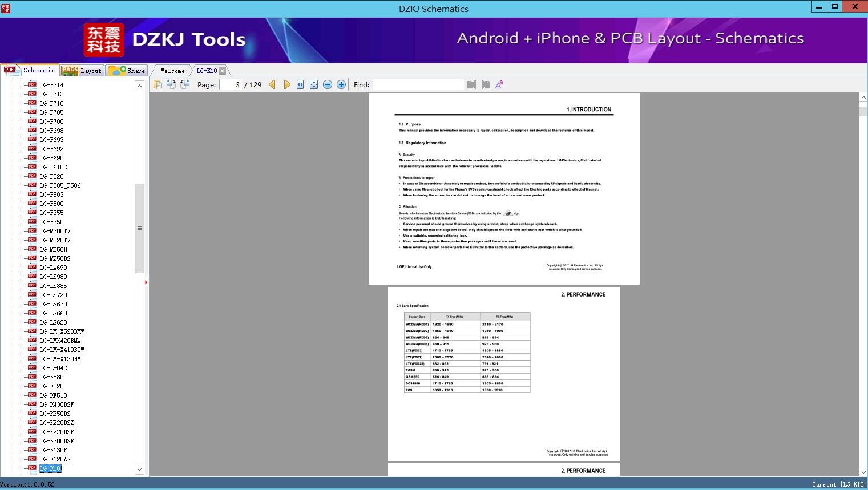Select LG-P500 entry
This screenshot has height=490, width=868.
[51, 204]
